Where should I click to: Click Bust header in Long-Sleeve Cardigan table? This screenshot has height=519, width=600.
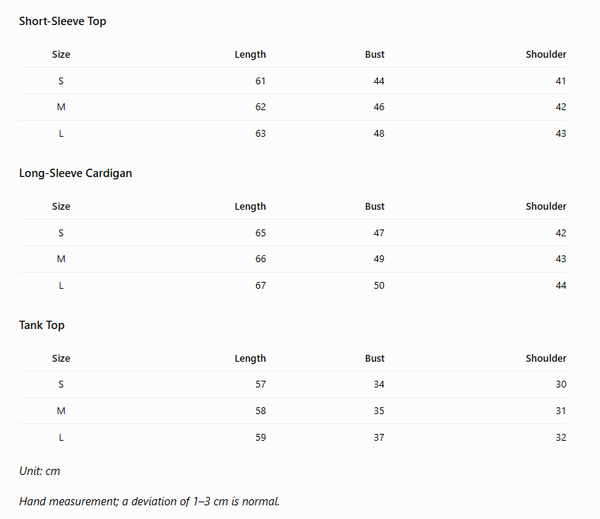[375, 206]
